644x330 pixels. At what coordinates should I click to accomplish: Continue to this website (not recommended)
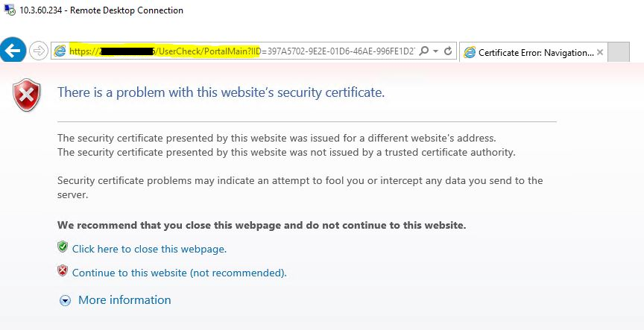coord(179,273)
